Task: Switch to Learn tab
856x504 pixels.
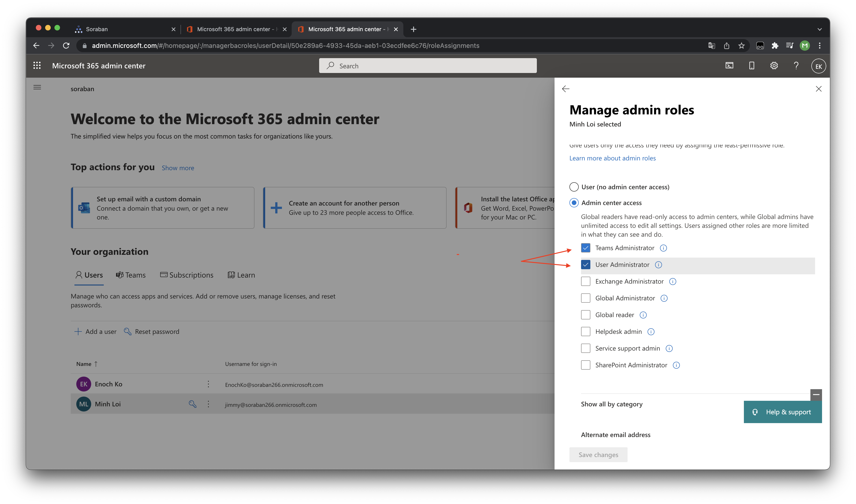Action: pos(241,275)
